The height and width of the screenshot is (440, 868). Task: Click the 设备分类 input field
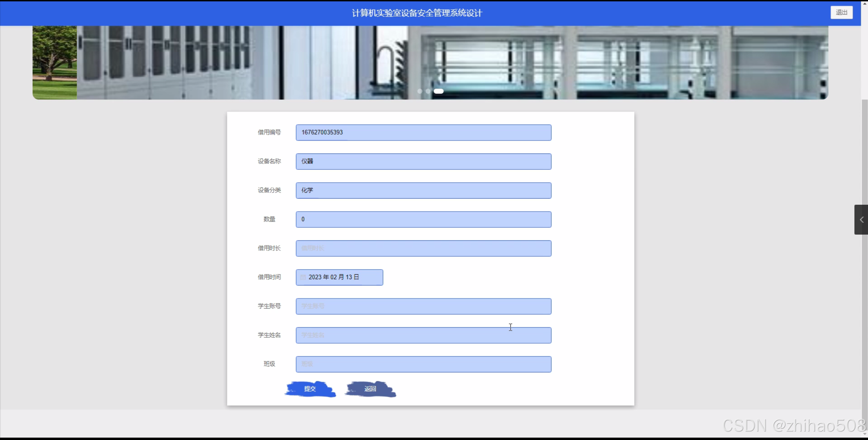pos(423,190)
